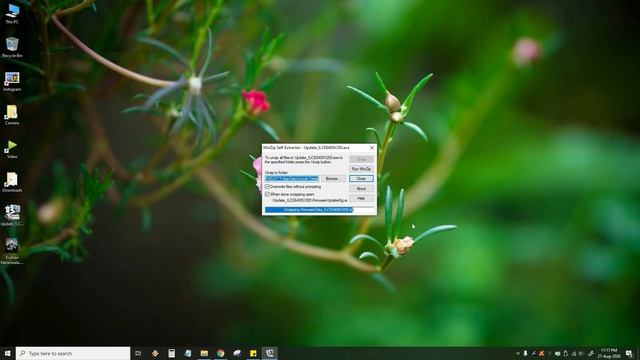The height and width of the screenshot is (360, 640).
Task: Click the Browse button in WinZip dialog
Action: pyautogui.click(x=333, y=179)
